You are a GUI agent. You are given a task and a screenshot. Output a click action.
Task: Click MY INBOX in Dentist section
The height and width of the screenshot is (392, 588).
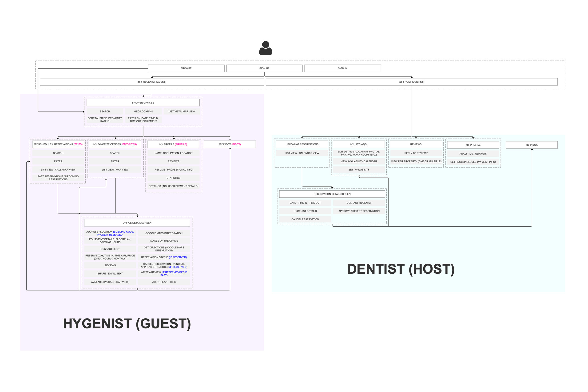tap(532, 145)
